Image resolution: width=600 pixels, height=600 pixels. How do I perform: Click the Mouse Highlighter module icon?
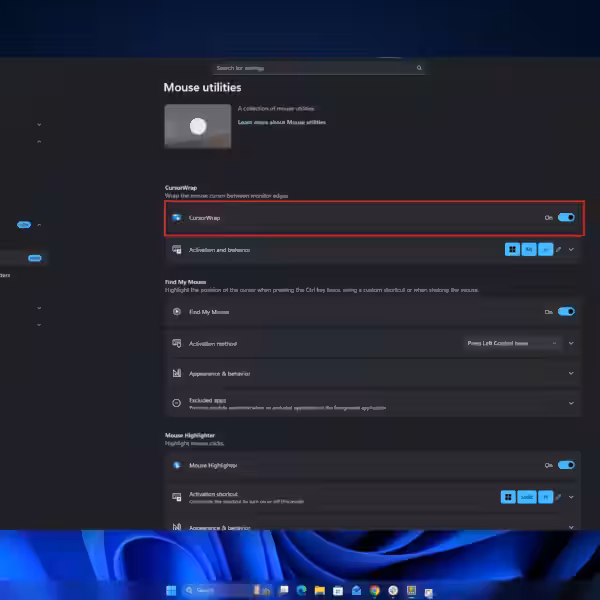click(177, 465)
